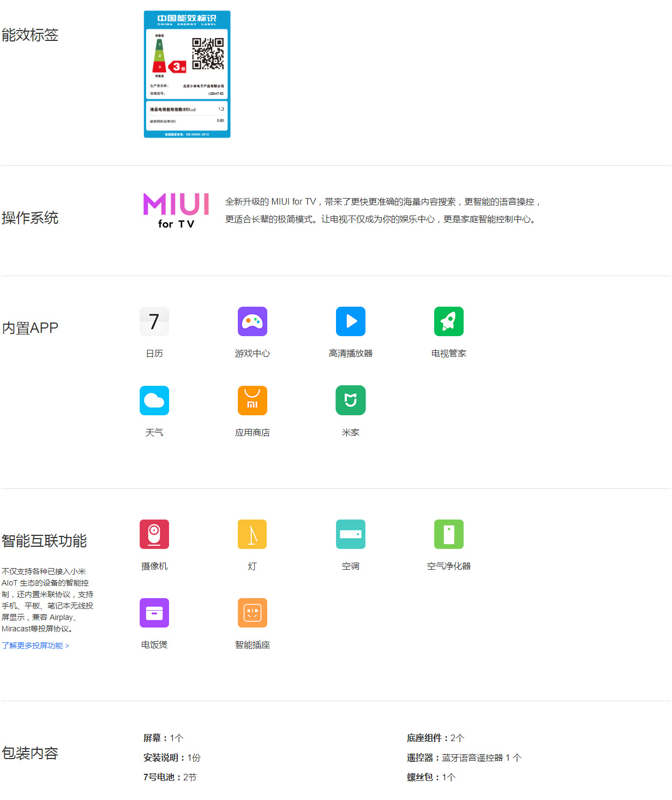This screenshot has width=672, height=800.
Task: Select the red camera device icon
Action: coord(154,534)
